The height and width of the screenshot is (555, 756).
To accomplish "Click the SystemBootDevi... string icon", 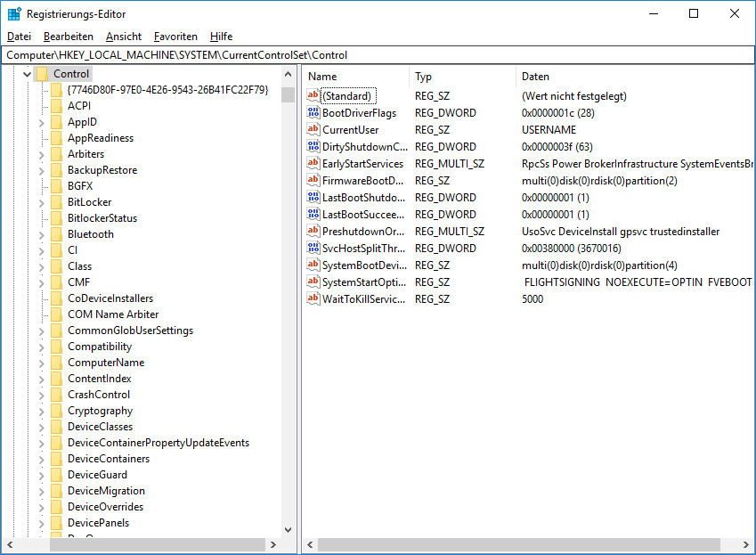I will pyautogui.click(x=313, y=265).
